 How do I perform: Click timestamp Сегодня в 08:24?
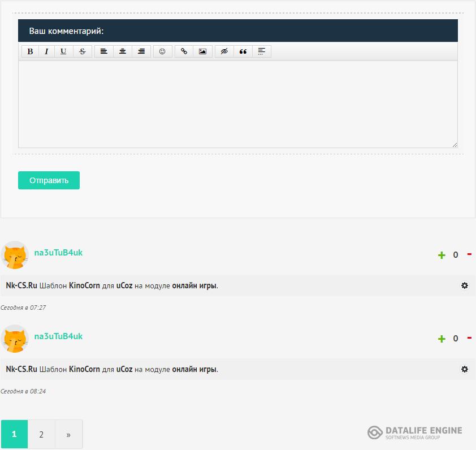[23, 391]
